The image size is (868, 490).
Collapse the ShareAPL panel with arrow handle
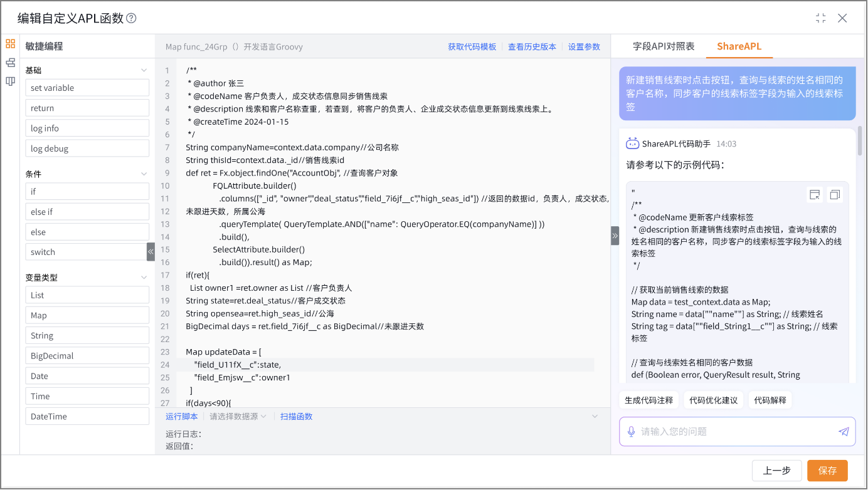615,236
